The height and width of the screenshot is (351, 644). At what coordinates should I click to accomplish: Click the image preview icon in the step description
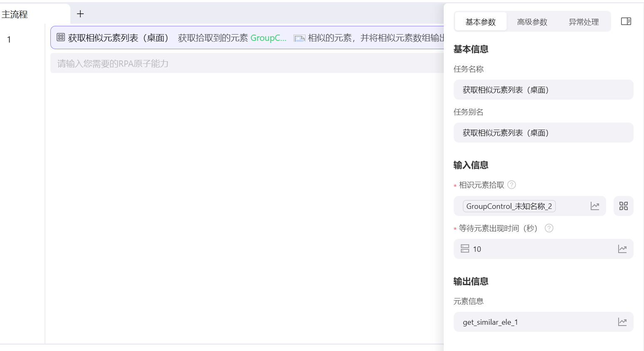[x=300, y=38]
